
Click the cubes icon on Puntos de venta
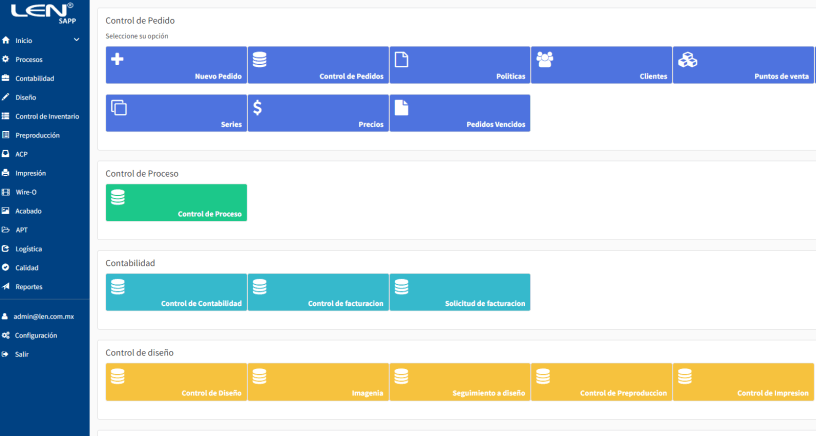[x=687, y=60]
